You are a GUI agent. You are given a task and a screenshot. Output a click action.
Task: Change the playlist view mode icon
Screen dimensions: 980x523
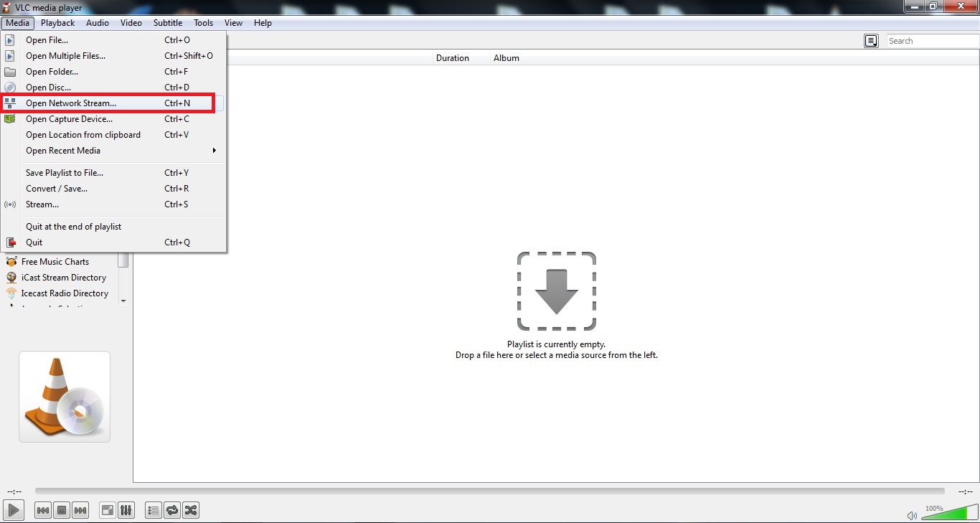click(x=871, y=41)
